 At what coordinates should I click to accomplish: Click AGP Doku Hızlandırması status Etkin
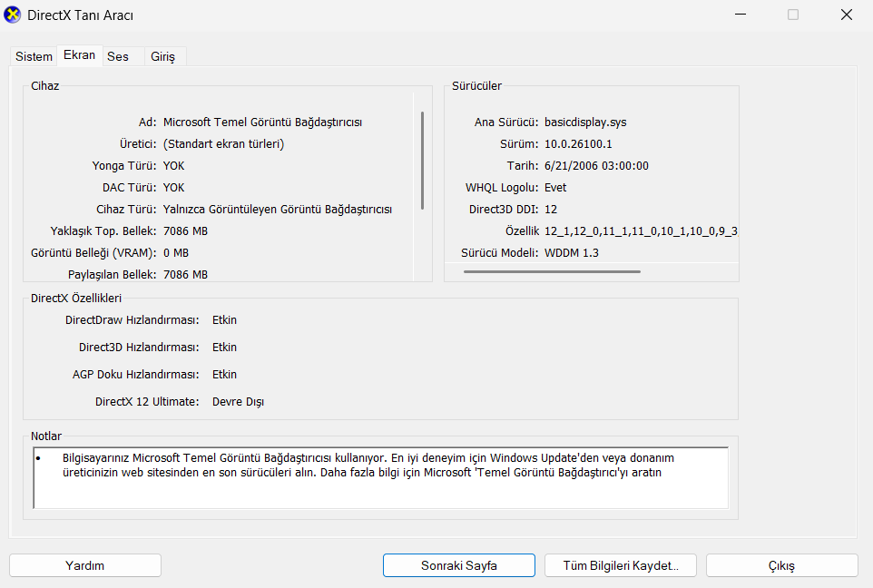point(224,374)
